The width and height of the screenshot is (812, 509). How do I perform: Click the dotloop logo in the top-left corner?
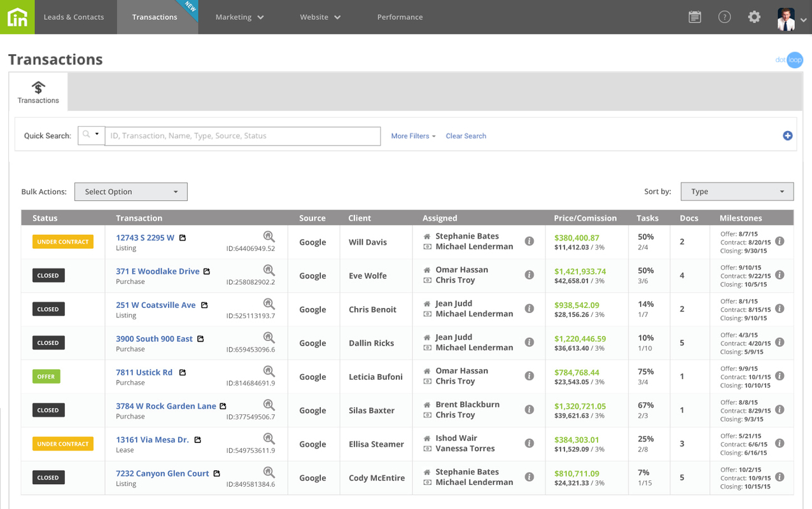[17, 17]
